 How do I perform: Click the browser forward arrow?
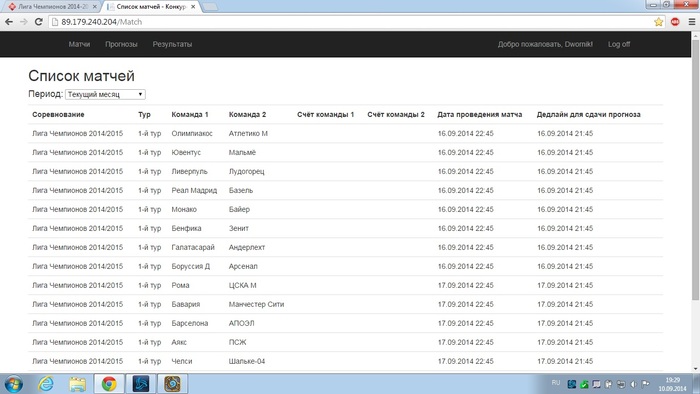[24, 22]
